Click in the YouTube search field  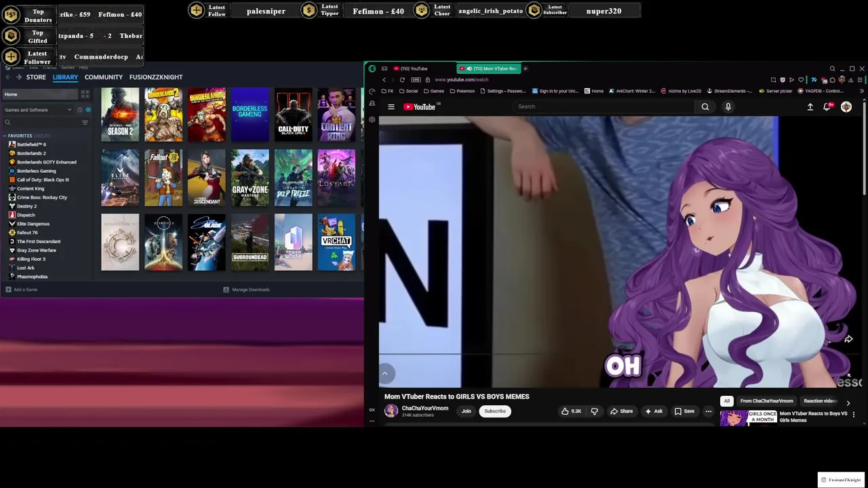coord(606,106)
